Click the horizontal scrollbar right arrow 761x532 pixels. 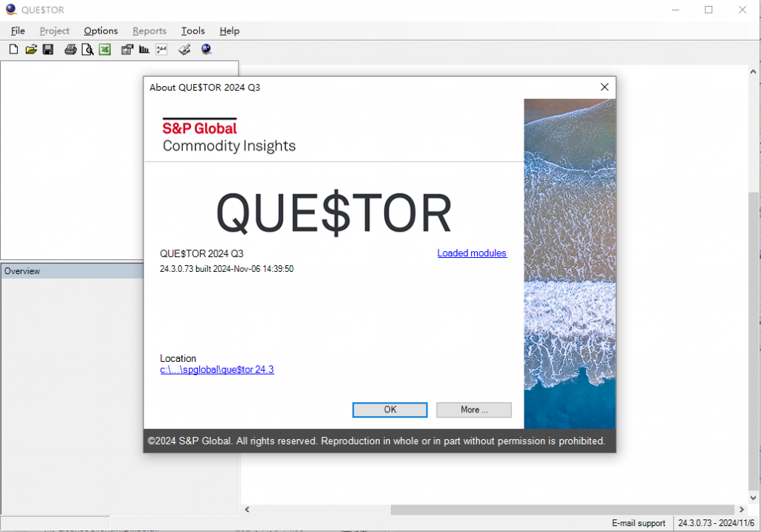[x=741, y=510]
